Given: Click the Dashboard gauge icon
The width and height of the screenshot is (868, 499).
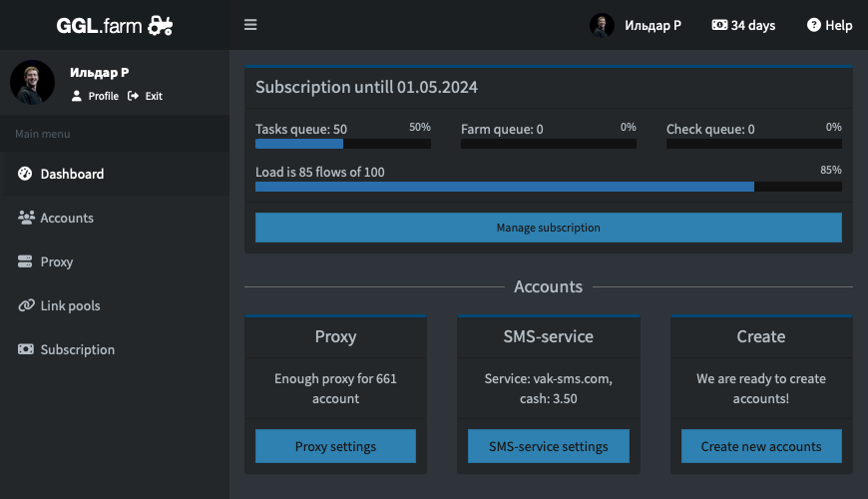Looking at the screenshot, I should (26, 174).
